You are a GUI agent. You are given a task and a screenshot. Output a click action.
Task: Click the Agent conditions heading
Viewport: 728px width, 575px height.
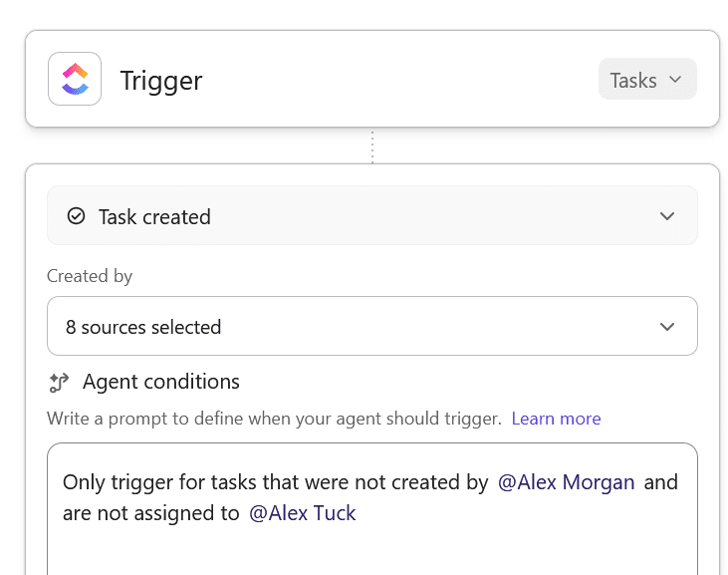[161, 382]
